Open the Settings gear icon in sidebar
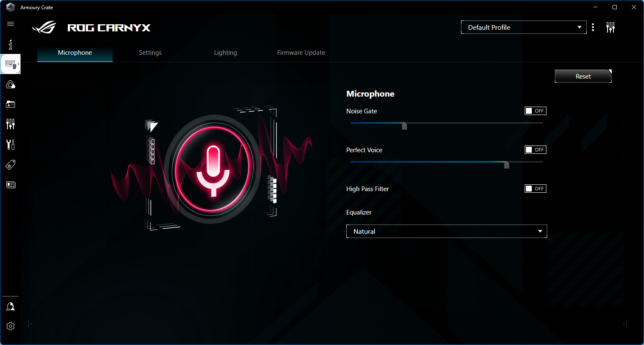The image size is (644, 345). (x=10, y=326)
